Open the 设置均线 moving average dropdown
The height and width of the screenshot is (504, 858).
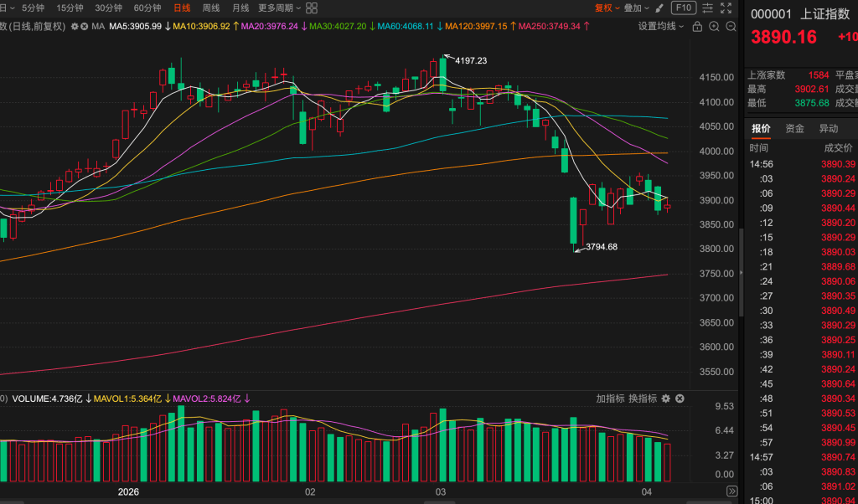(661, 26)
